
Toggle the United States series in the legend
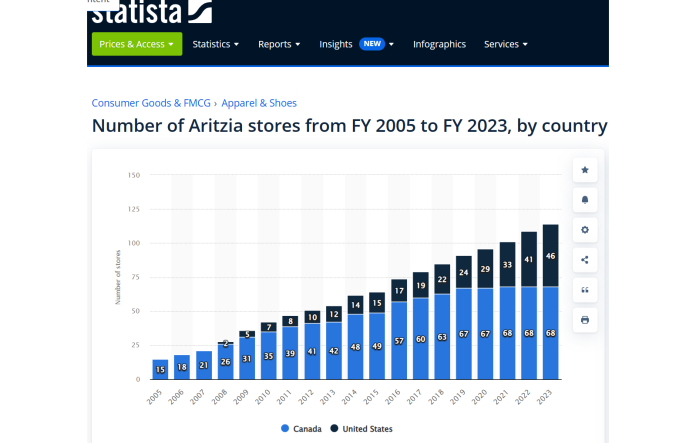tap(361, 429)
